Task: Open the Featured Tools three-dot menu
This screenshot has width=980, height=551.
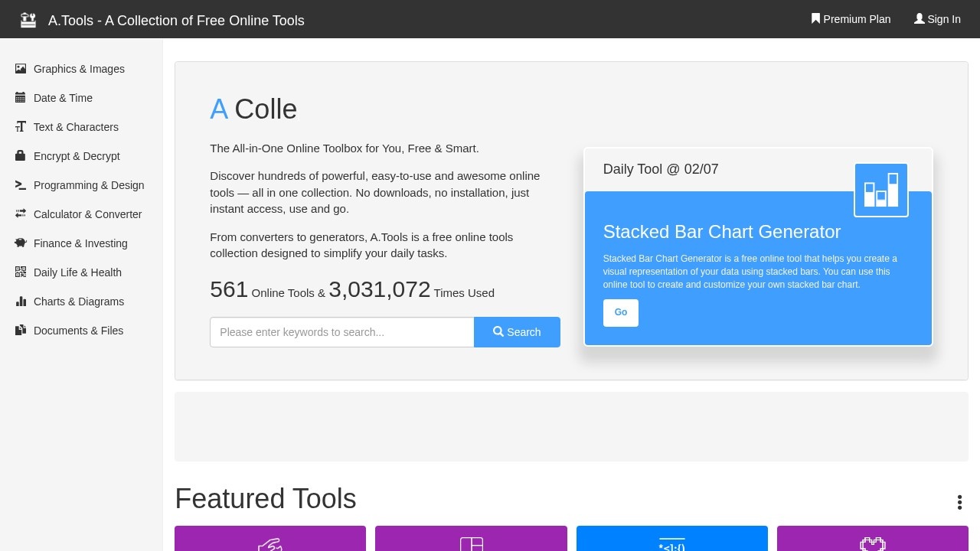Action: (959, 502)
